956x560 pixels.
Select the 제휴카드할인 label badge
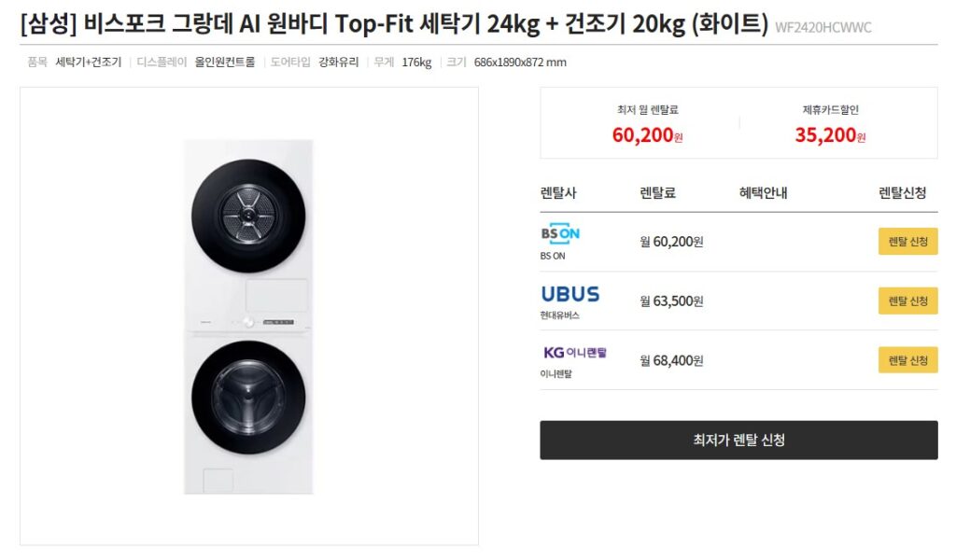pyautogui.click(x=831, y=106)
